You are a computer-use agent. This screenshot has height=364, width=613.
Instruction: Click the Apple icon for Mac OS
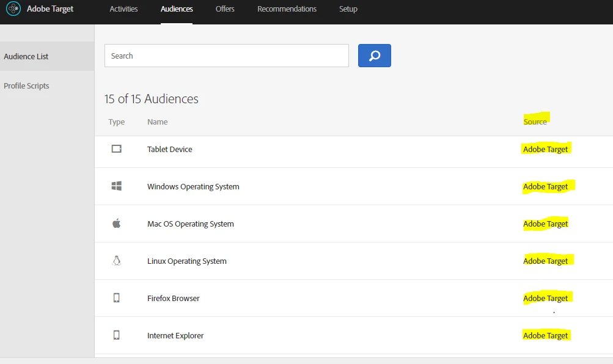(x=117, y=224)
